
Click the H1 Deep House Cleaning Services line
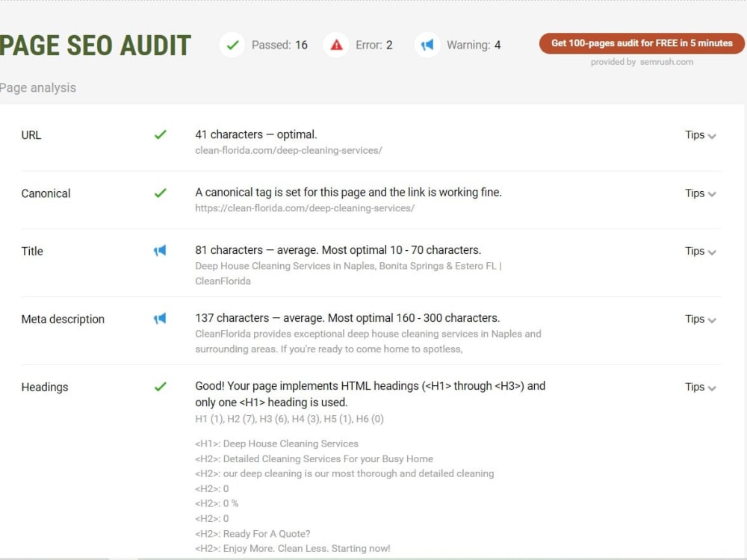click(x=277, y=444)
